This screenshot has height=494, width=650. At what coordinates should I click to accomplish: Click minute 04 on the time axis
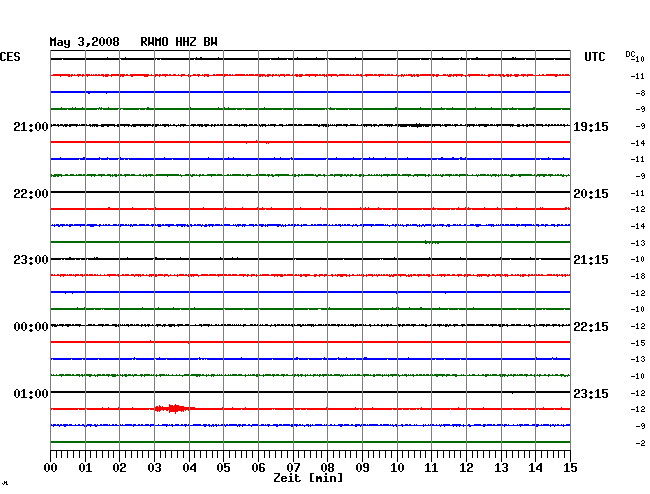point(189,468)
